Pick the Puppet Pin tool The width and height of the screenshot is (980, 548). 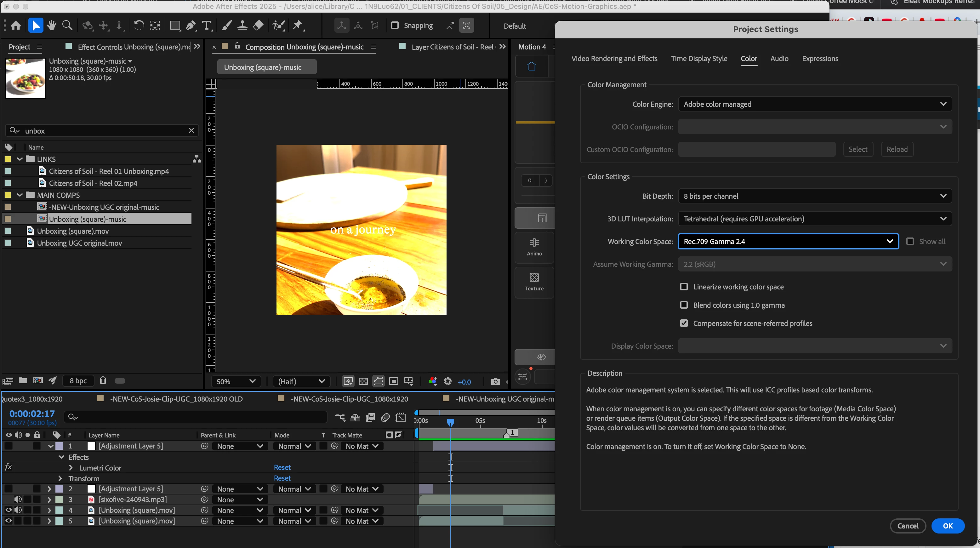298,26
